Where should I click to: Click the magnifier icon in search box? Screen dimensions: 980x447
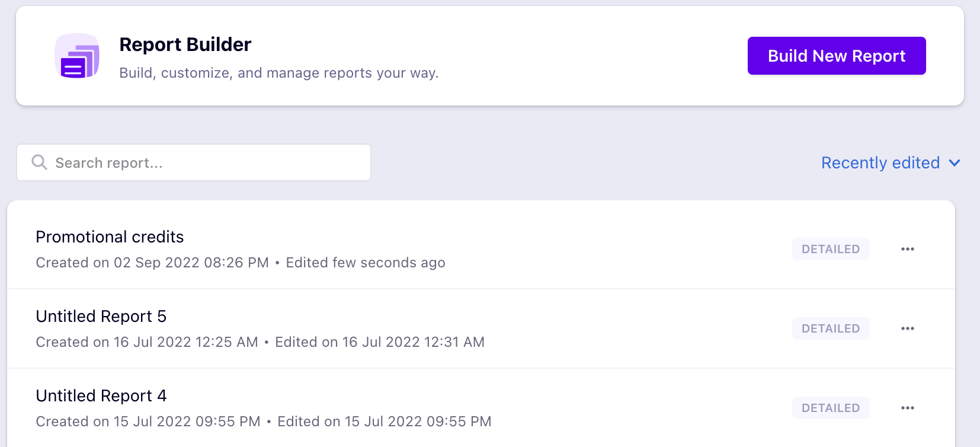(39, 162)
